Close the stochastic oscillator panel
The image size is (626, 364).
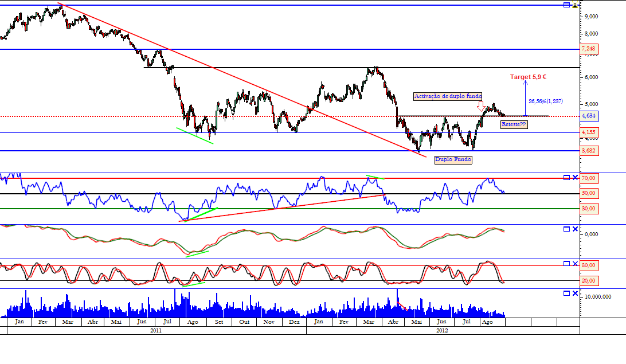(576, 264)
